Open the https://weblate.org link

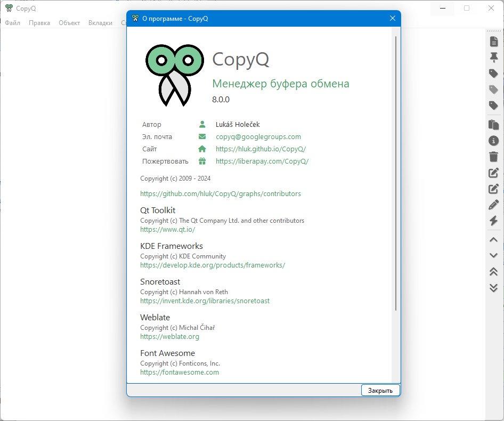coord(169,336)
